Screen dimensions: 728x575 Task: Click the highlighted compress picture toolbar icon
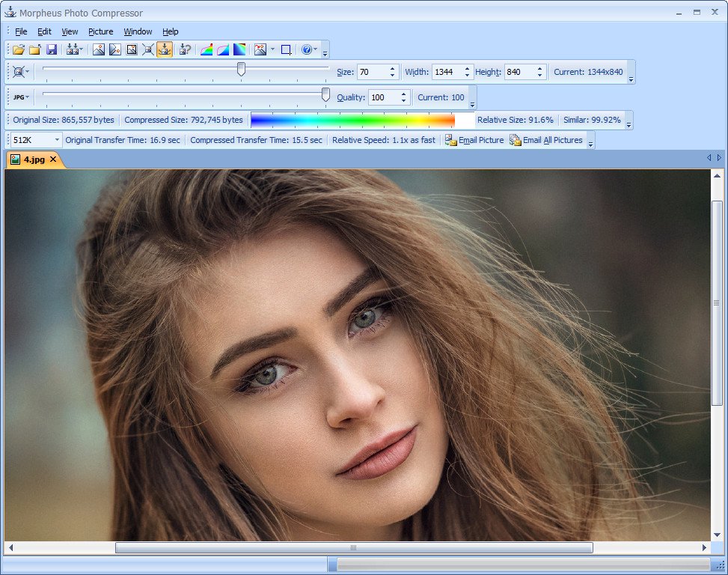coord(165,49)
